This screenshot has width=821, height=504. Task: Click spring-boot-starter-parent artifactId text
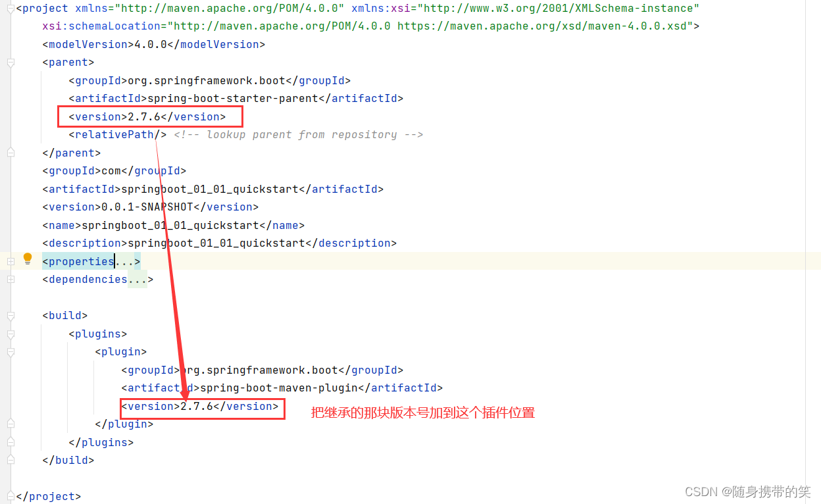(233, 98)
